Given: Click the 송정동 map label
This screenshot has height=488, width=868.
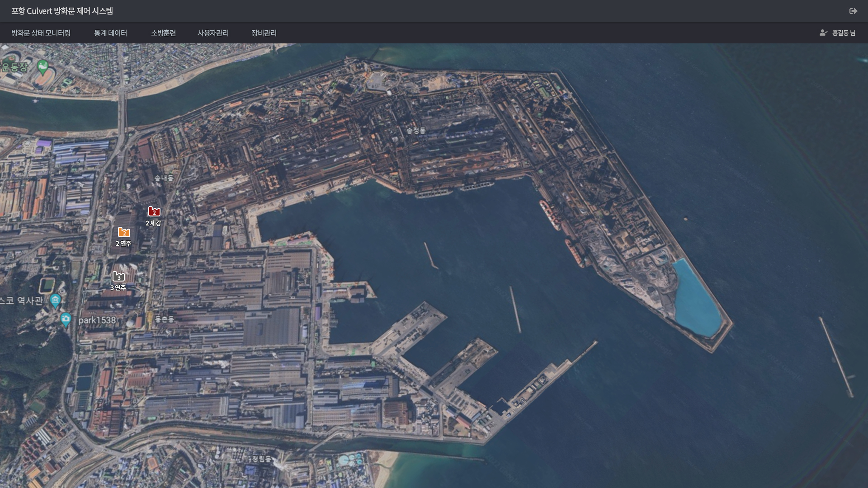Looking at the screenshot, I should tap(415, 130).
